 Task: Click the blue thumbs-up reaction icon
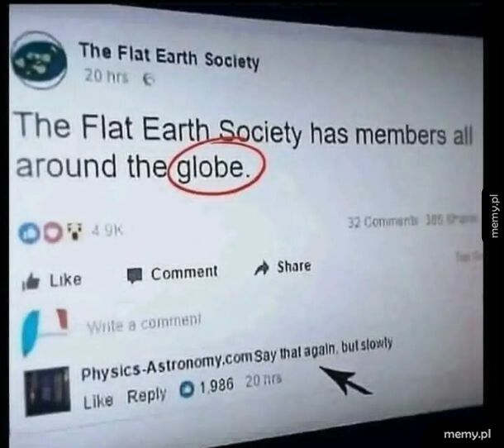click(26, 233)
